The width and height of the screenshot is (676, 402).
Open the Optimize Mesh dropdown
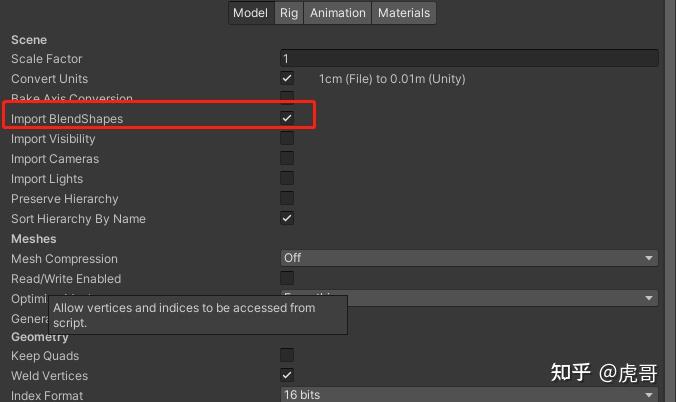pos(500,298)
